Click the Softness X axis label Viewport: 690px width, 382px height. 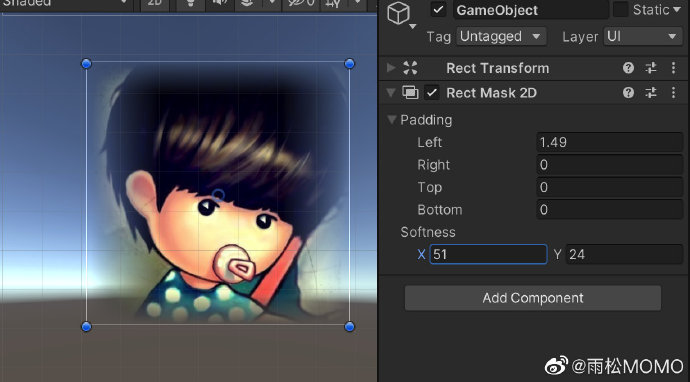[x=421, y=254]
